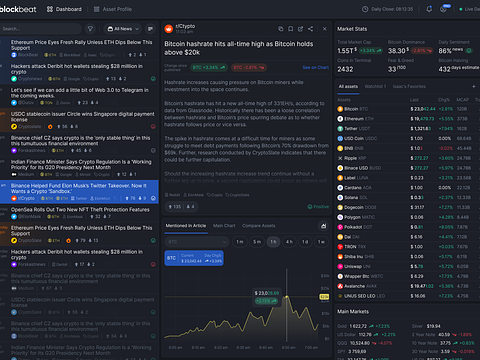Viewport: 480px width, 360px height.
Task: Switch chart interval to 5m
Action: (257, 242)
